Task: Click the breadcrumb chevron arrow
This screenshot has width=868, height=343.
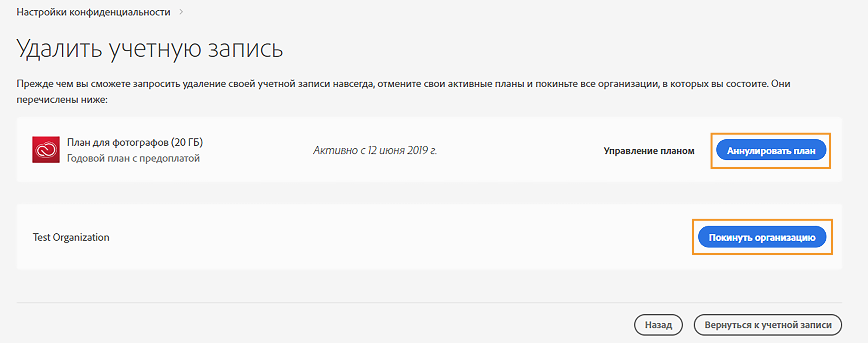Action: click(x=181, y=12)
